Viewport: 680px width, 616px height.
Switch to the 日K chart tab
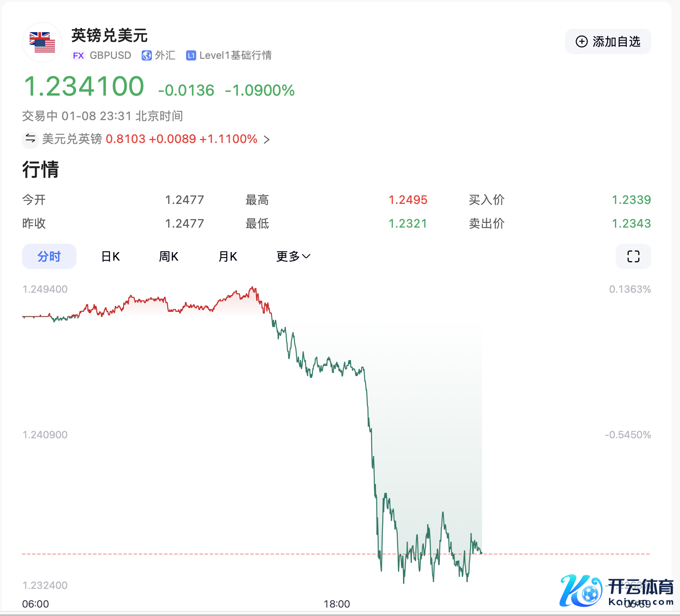111,256
